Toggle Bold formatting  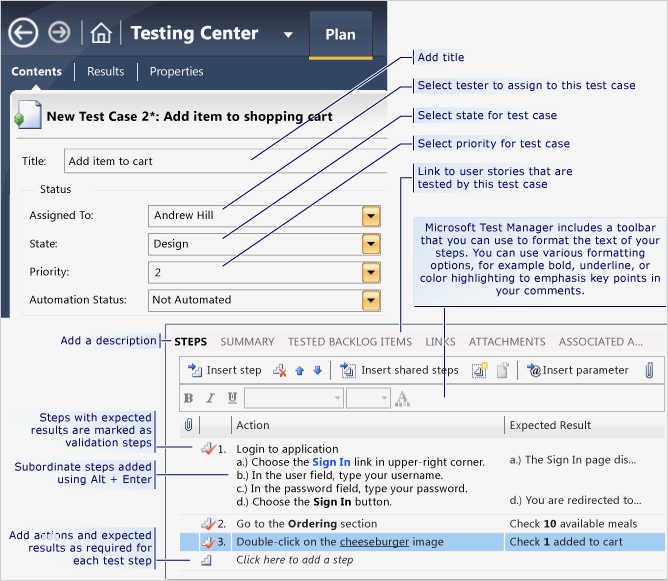[x=188, y=398]
